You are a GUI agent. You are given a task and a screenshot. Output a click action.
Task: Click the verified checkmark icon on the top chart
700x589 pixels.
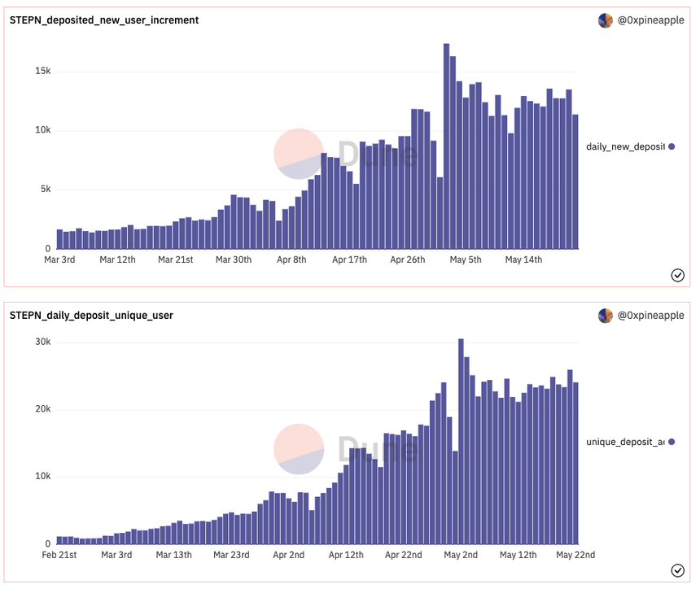click(677, 275)
